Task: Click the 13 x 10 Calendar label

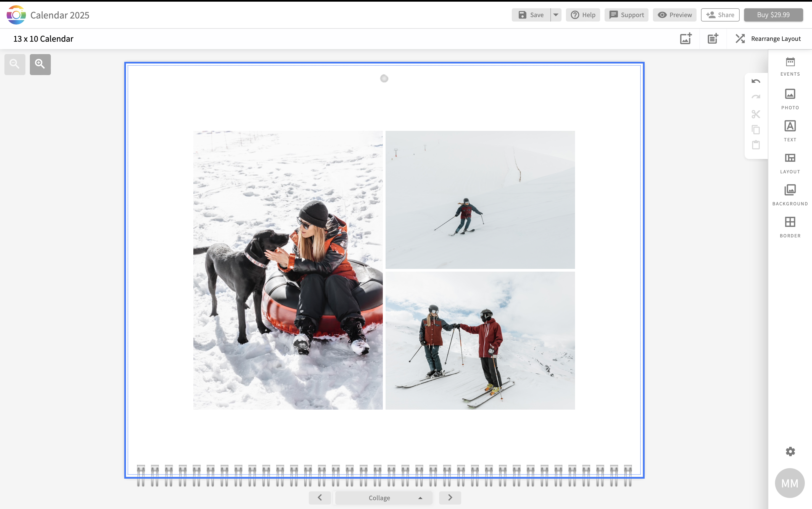Action: 43,39
